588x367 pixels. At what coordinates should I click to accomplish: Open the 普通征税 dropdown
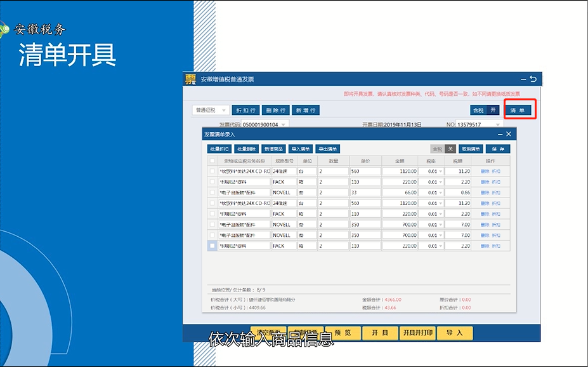pos(210,110)
